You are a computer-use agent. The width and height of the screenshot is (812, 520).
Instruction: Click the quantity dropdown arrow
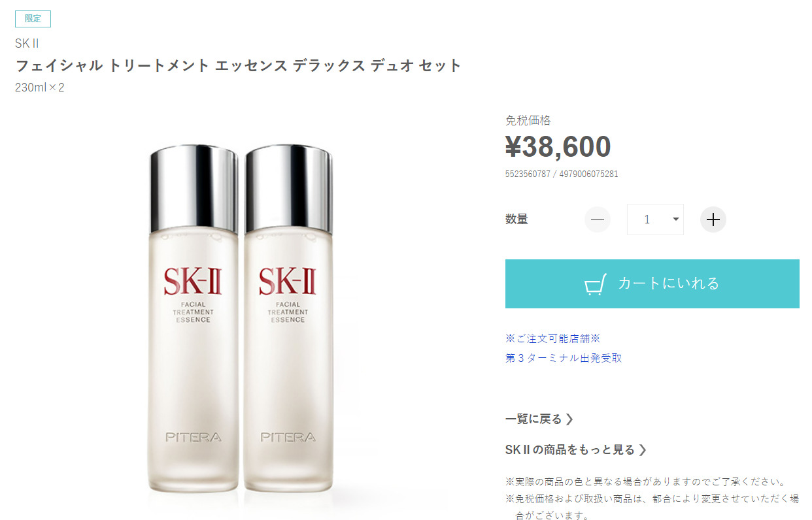click(676, 219)
